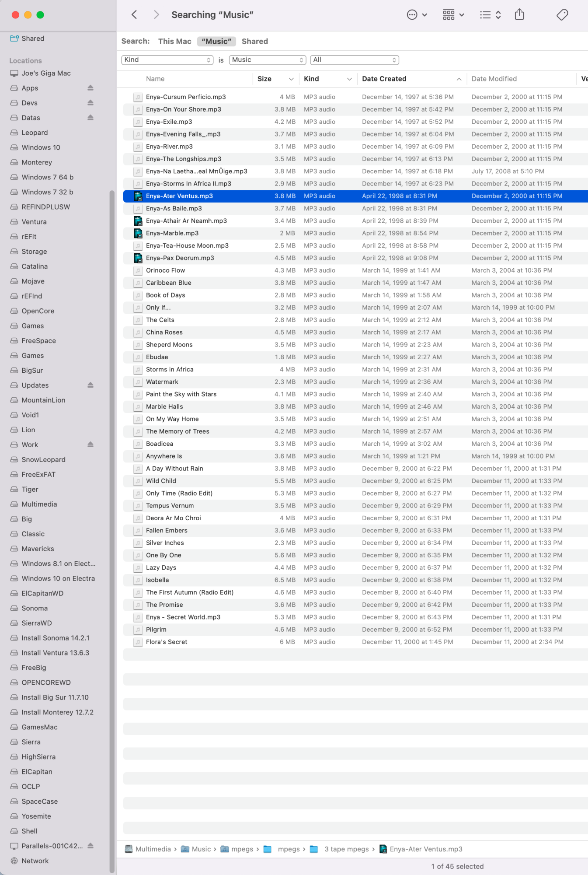Image resolution: width=588 pixels, height=875 pixels.
Task: Sort by the Name column header
Action: [x=155, y=79]
